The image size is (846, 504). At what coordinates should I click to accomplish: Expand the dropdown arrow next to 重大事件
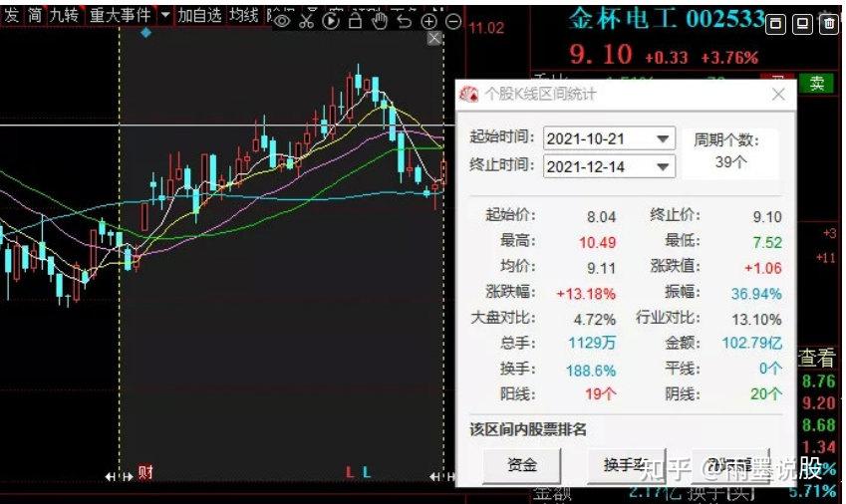(x=165, y=15)
